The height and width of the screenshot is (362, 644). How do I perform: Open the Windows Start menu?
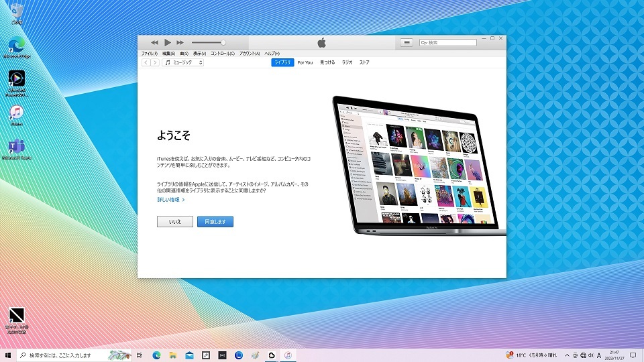click(8, 355)
